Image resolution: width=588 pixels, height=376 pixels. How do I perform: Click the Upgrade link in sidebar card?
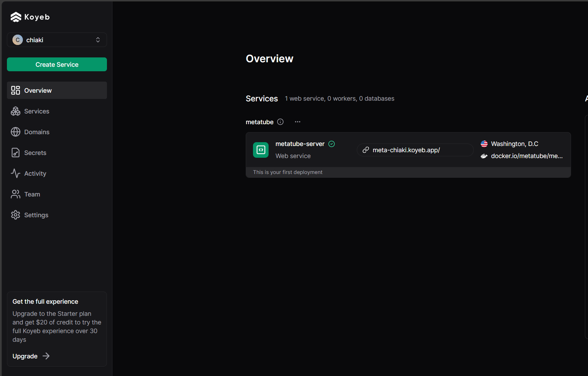(25, 356)
